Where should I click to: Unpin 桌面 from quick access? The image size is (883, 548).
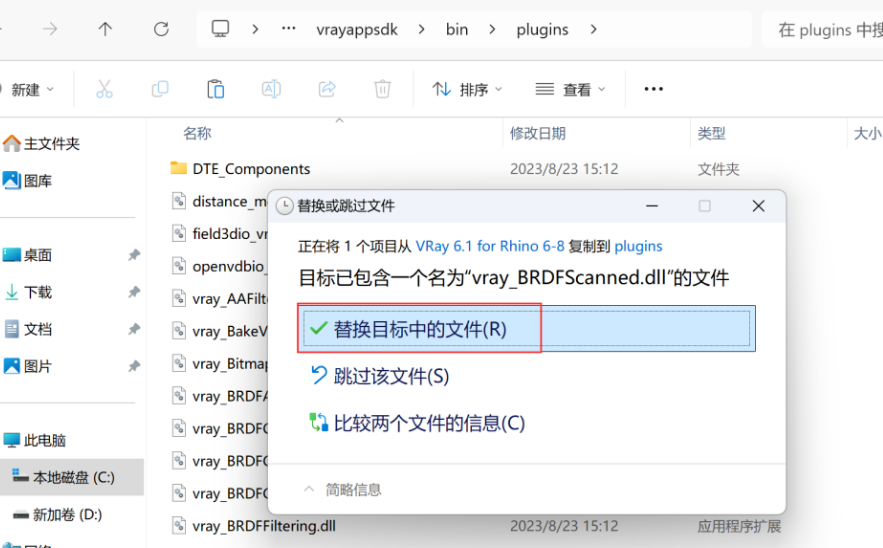133,255
